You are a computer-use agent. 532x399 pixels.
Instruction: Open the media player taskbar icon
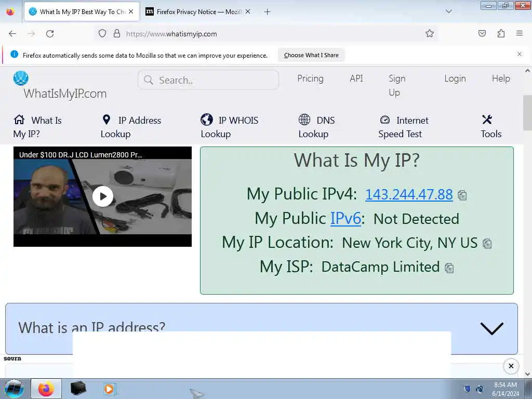click(110, 389)
